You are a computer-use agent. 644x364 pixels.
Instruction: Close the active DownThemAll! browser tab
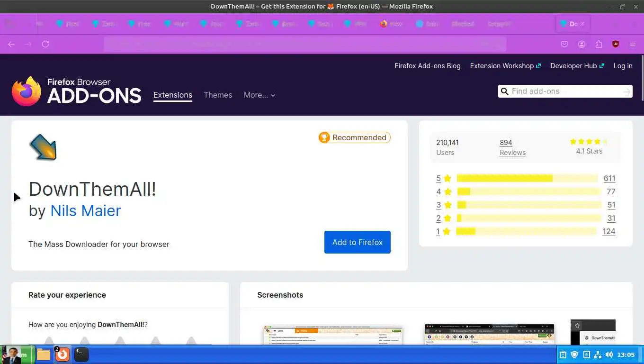582,24
